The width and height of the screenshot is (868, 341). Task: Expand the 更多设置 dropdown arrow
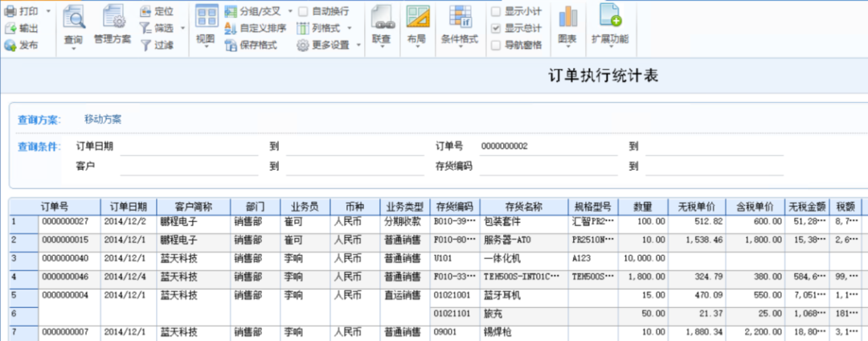pyautogui.click(x=358, y=45)
